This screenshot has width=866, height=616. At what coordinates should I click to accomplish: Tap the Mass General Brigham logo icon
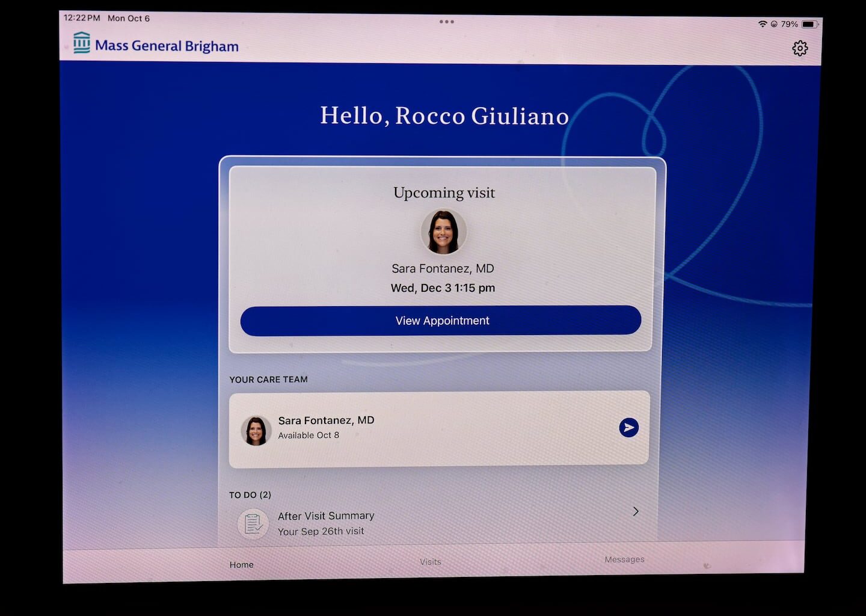click(x=81, y=43)
